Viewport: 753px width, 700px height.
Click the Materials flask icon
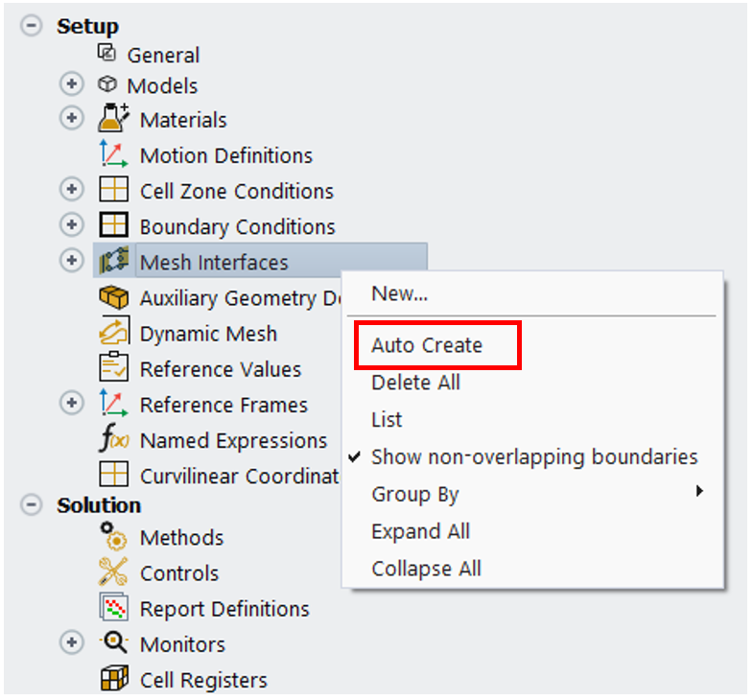(x=114, y=119)
